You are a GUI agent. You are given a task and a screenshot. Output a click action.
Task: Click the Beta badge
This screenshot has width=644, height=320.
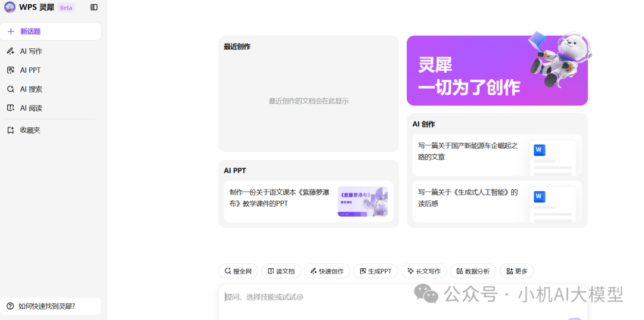(66, 7)
